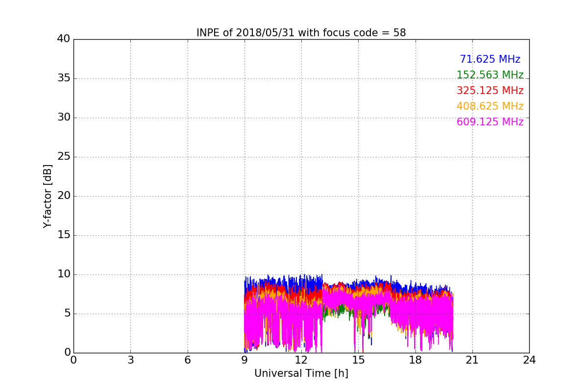The width and height of the screenshot is (588, 392).
Task: Click the y-axis tick label '10'
Action: click(64, 274)
